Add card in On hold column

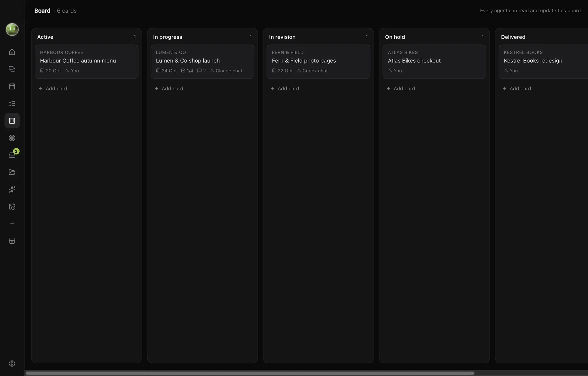[401, 89]
